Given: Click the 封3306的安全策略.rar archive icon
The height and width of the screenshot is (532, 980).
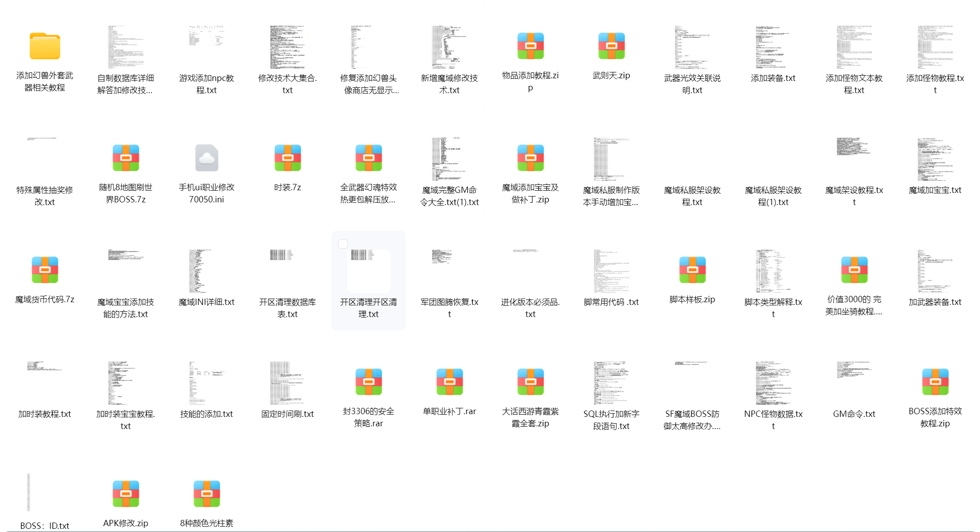Looking at the screenshot, I should (x=368, y=382).
